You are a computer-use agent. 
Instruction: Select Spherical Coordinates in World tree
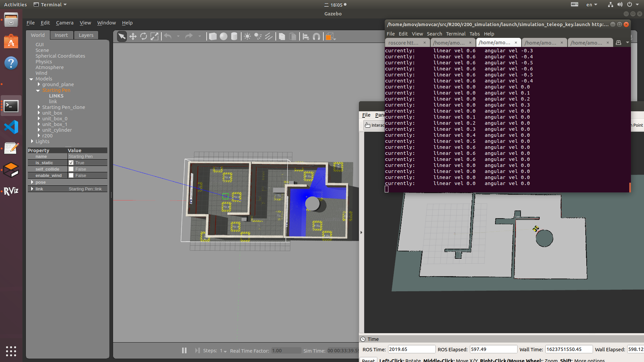tap(60, 56)
